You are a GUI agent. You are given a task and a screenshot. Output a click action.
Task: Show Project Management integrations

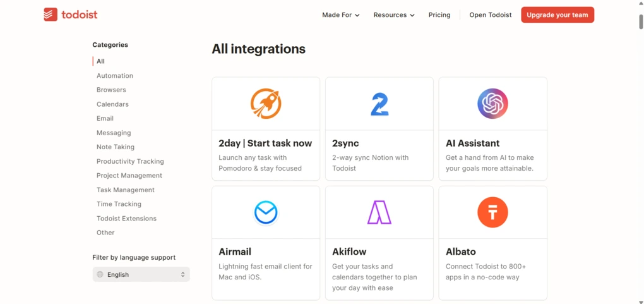coord(129,175)
